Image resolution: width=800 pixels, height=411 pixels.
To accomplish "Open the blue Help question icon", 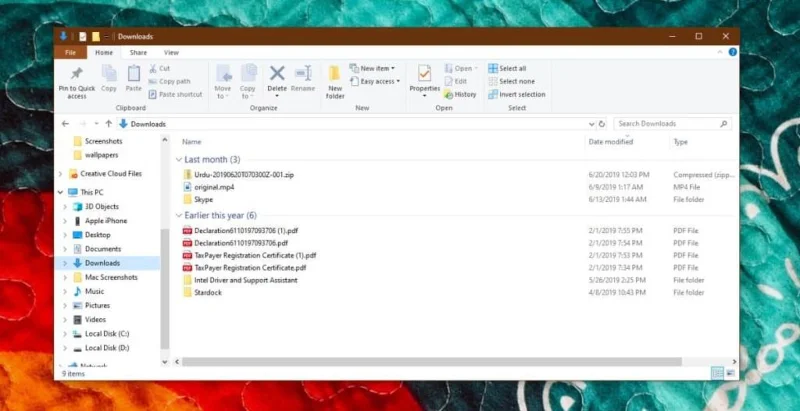I will pos(733,52).
